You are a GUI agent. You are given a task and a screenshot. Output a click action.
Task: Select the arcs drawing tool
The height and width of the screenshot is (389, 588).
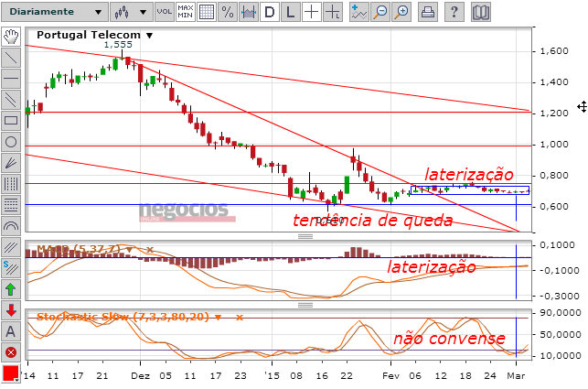(11, 226)
